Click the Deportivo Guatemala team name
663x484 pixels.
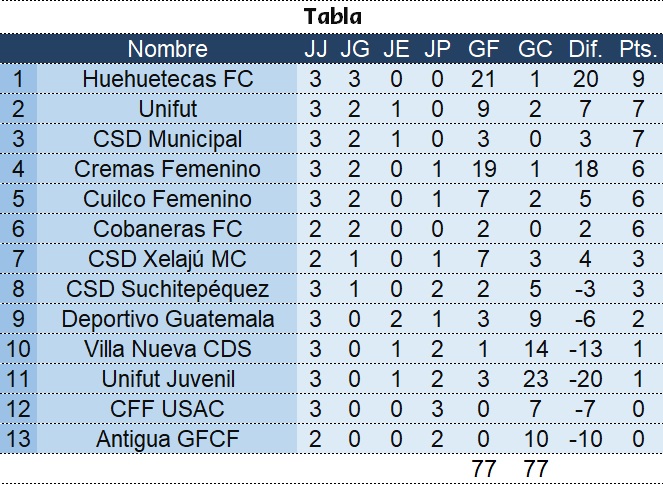click(168, 319)
